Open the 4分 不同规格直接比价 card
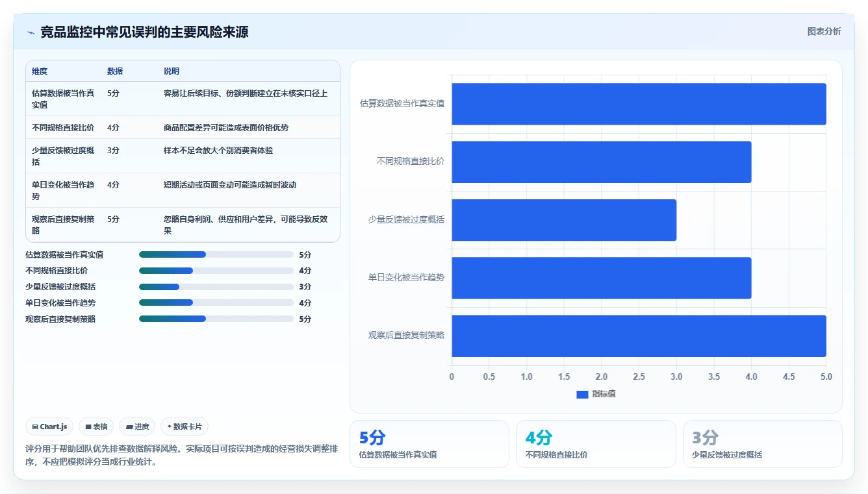Screen dimensions: 868x494 pos(596,444)
